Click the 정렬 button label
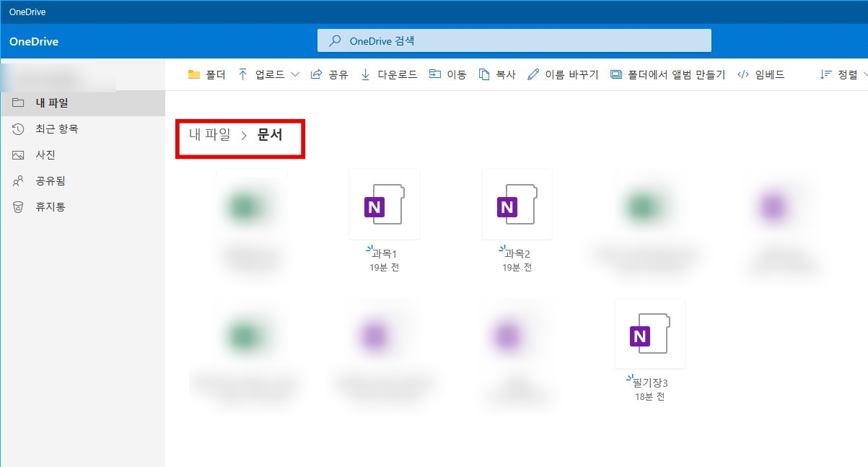868x467 pixels. click(848, 74)
